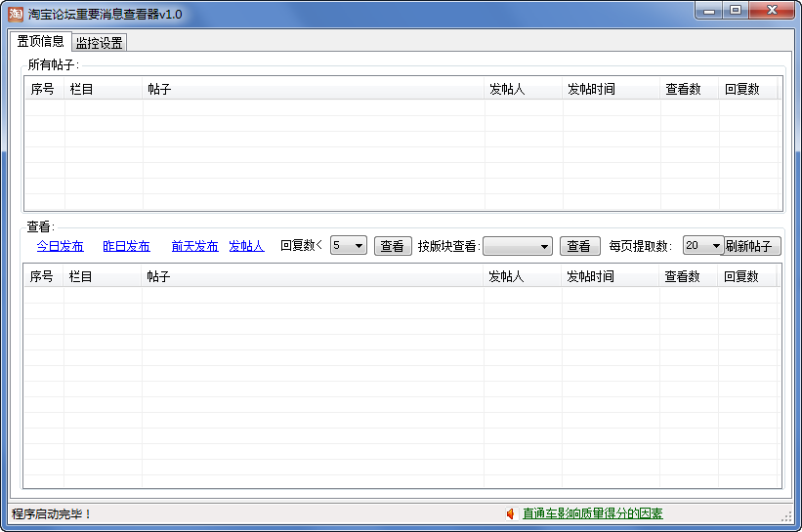The height and width of the screenshot is (532, 802).
Task: Open the 回复数 dropdown showing 5
Action: click(x=349, y=246)
